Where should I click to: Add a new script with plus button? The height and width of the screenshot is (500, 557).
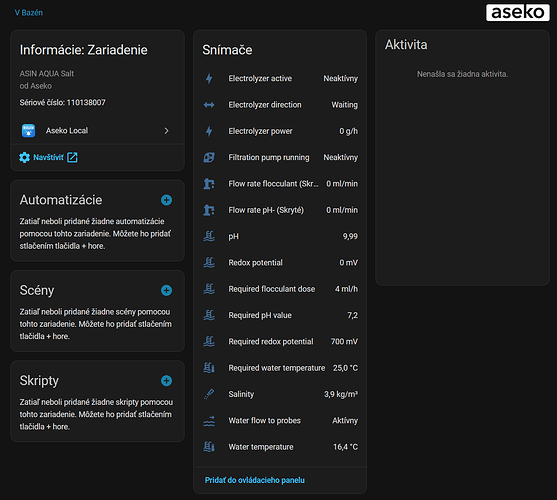pos(166,381)
